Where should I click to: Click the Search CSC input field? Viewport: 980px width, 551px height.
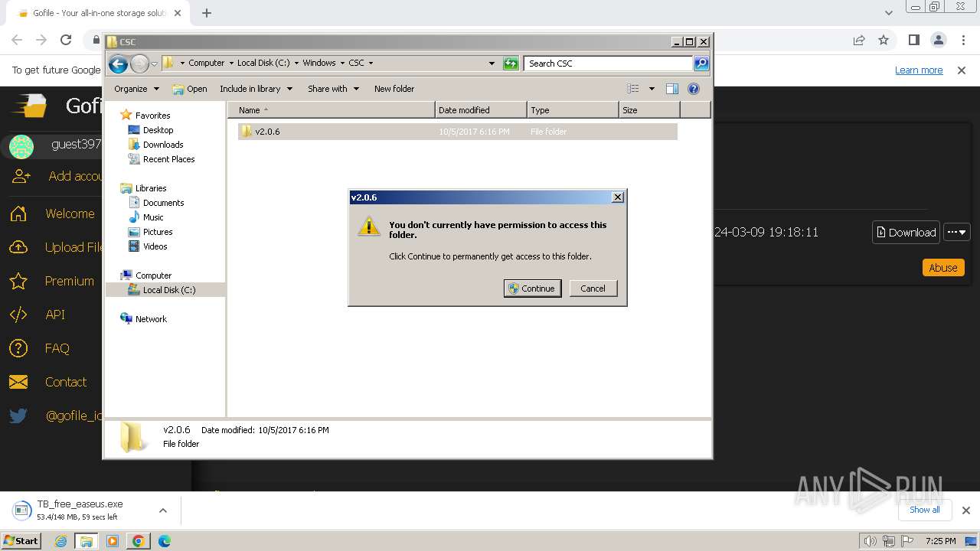pyautogui.click(x=609, y=64)
